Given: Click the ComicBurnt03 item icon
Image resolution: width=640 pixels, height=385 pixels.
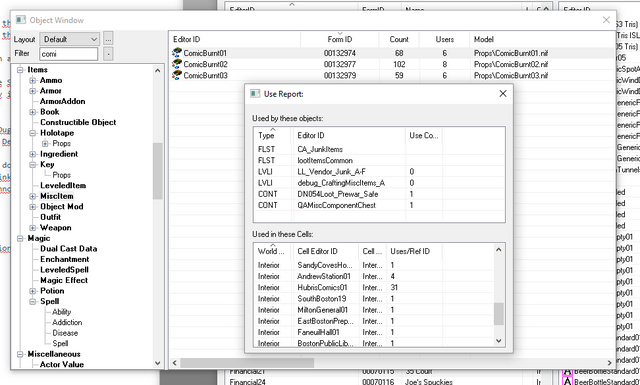Looking at the screenshot, I should click(x=177, y=75).
